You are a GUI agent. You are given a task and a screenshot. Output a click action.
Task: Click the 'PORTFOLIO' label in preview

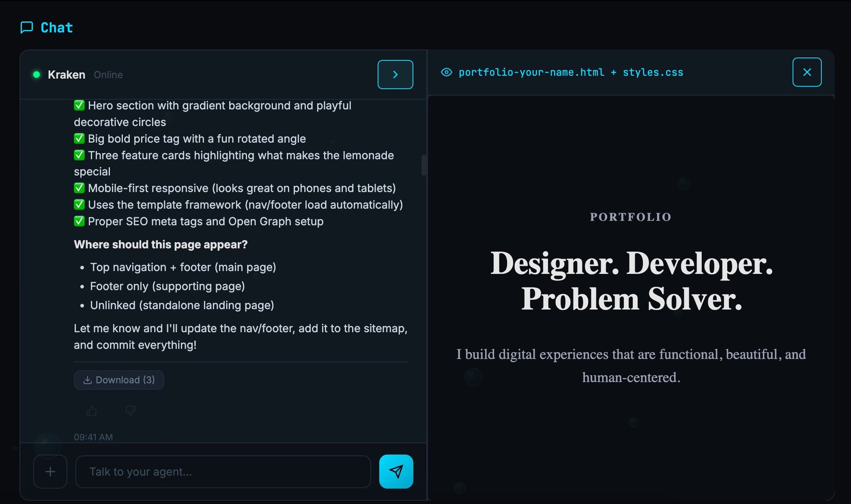pos(631,217)
